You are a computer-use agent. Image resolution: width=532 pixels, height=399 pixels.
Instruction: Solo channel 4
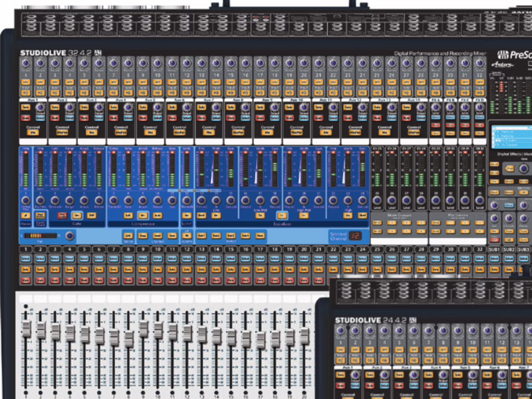click(x=70, y=270)
